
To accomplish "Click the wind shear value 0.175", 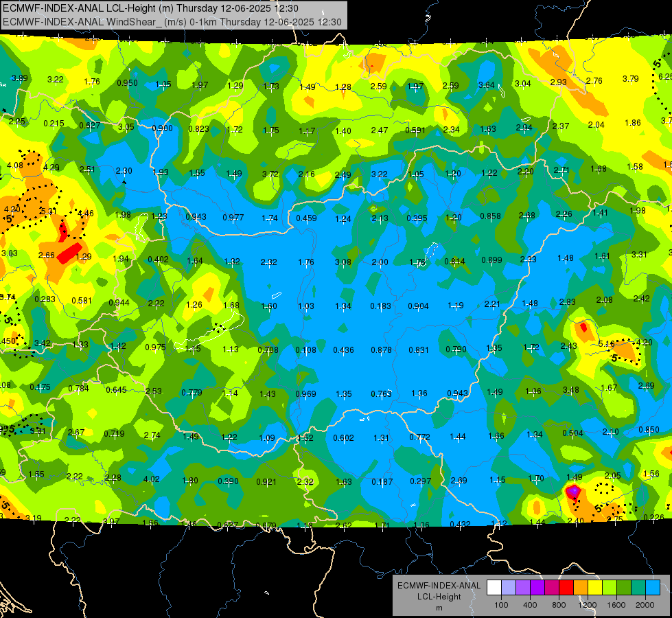I will pos(40,387).
